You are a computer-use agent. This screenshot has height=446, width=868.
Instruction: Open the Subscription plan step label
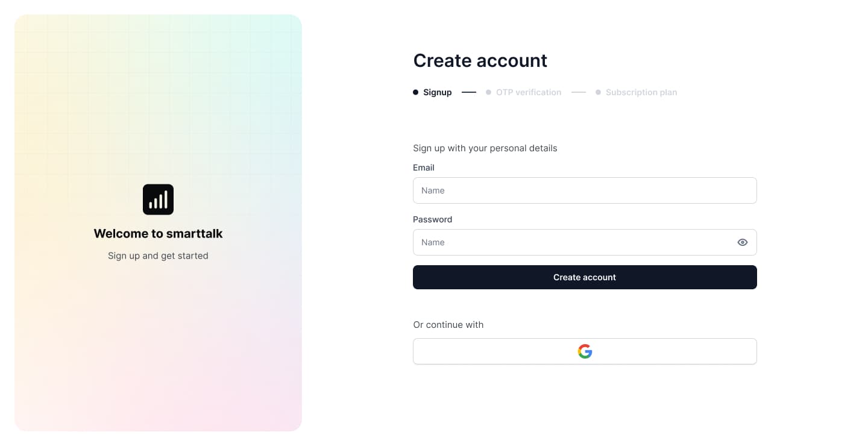point(641,92)
